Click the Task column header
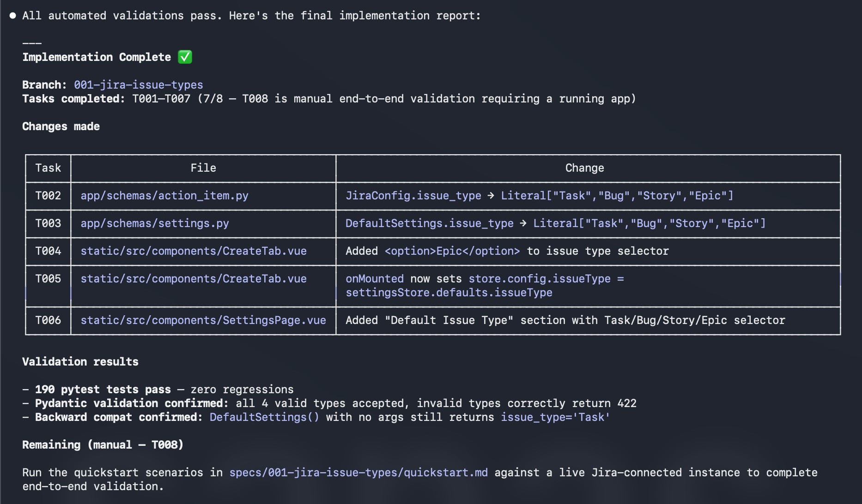The image size is (862, 504). pos(48,168)
